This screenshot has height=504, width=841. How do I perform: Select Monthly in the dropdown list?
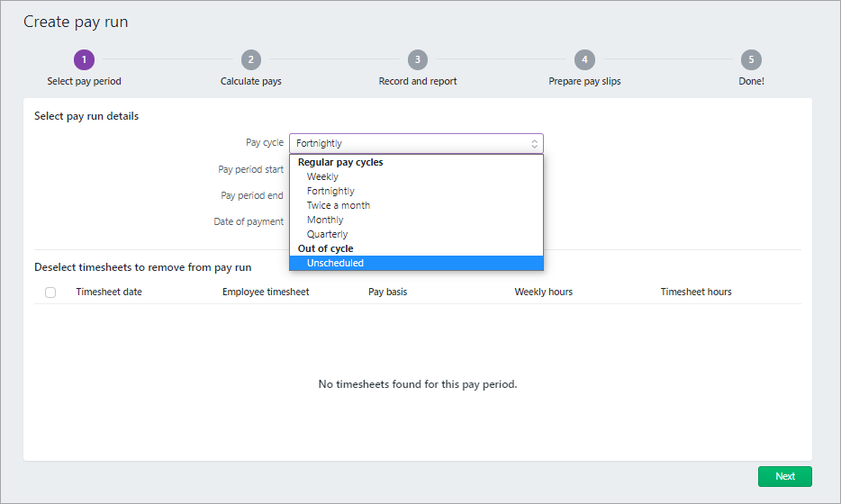(325, 220)
